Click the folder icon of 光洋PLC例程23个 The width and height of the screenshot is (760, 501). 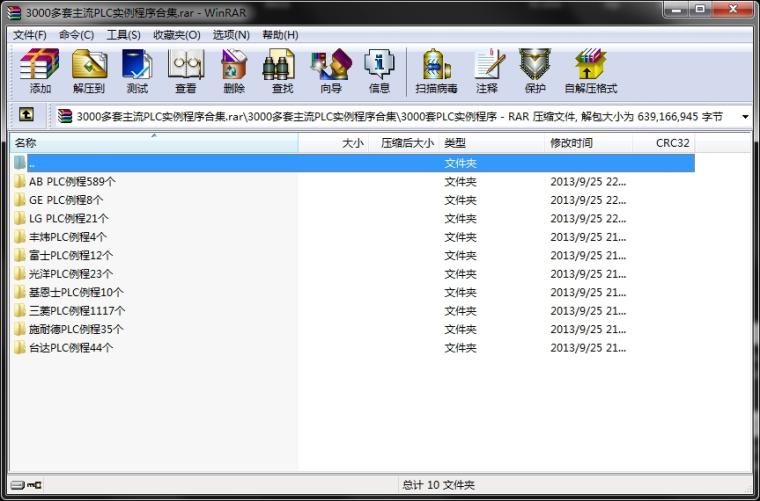tap(20, 274)
